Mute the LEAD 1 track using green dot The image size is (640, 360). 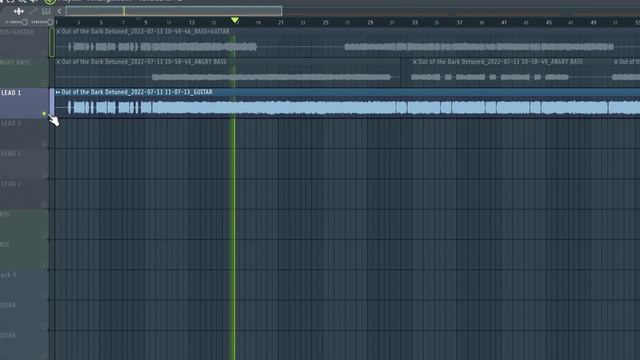44,113
